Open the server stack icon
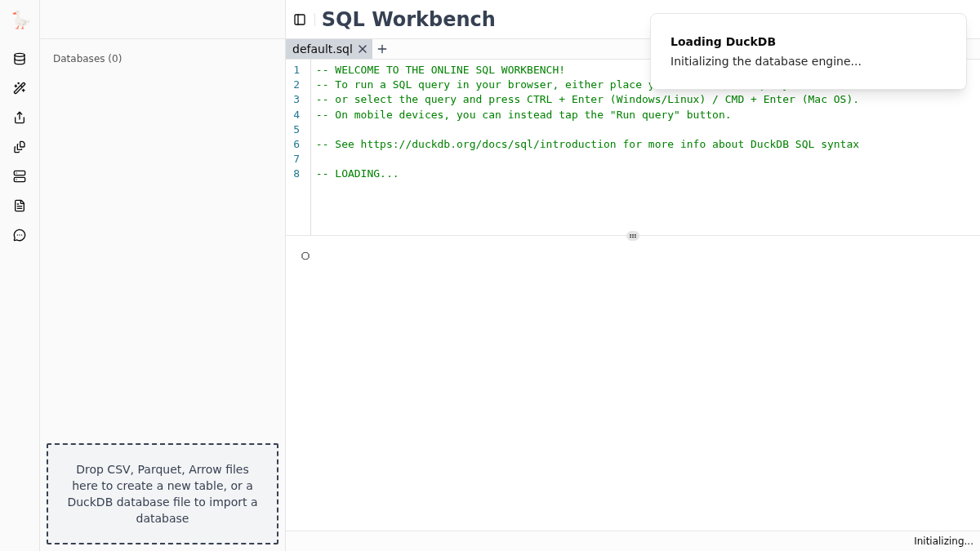980x551 pixels. coord(20,176)
